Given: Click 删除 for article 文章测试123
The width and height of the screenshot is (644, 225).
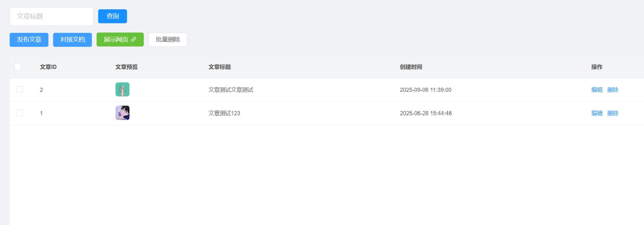Looking at the screenshot, I should point(612,113).
